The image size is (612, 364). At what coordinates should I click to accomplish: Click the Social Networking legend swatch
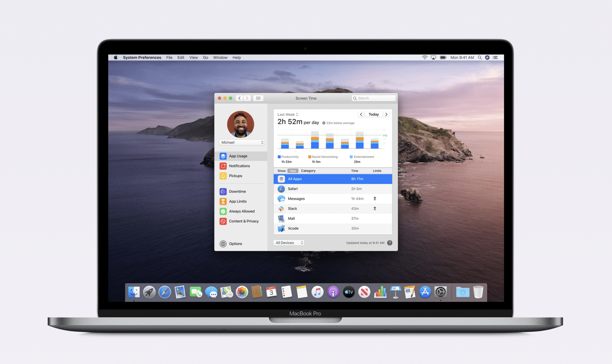(x=310, y=157)
